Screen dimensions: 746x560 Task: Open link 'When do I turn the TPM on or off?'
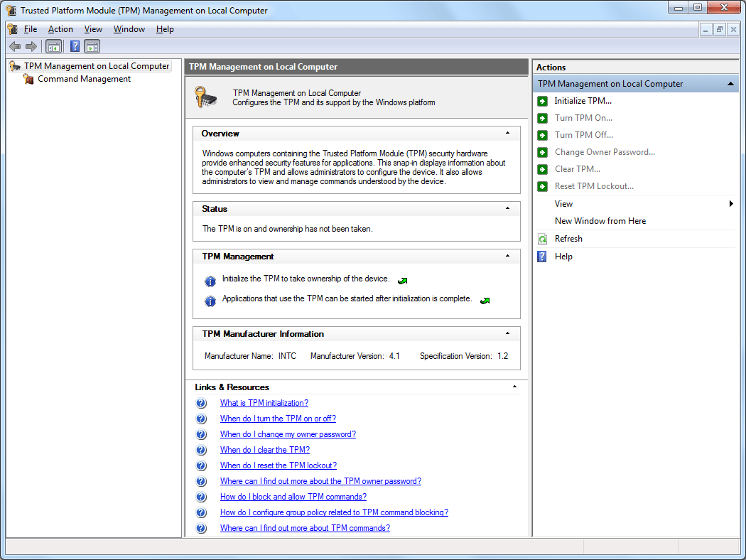pos(278,419)
